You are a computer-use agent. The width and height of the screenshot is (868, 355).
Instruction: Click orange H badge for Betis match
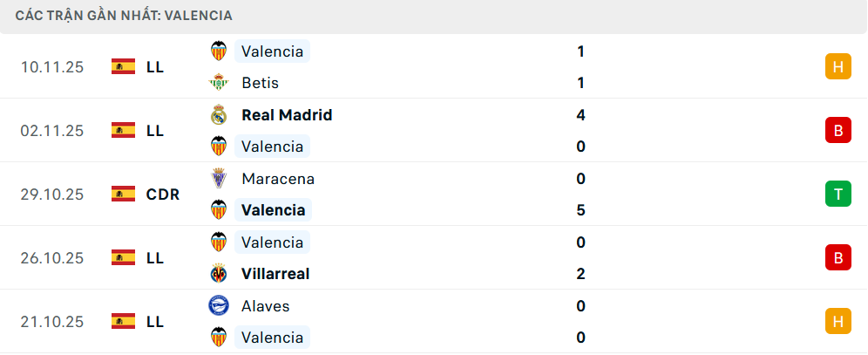[x=837, y=66]
